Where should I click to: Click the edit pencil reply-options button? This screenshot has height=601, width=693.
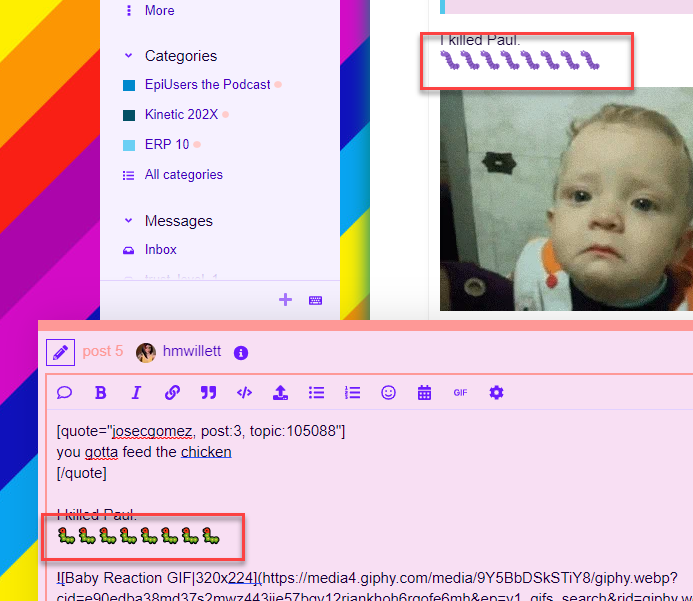(x=61, y=352)
